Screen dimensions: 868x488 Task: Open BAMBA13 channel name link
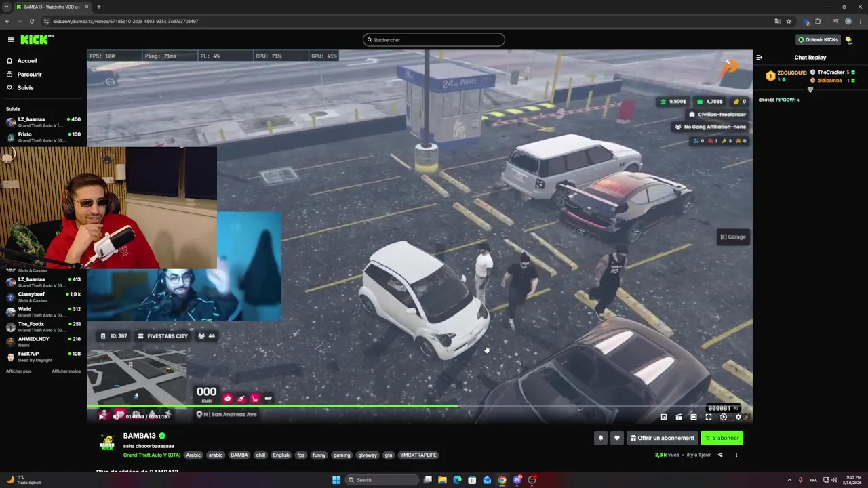pos(140,436)
